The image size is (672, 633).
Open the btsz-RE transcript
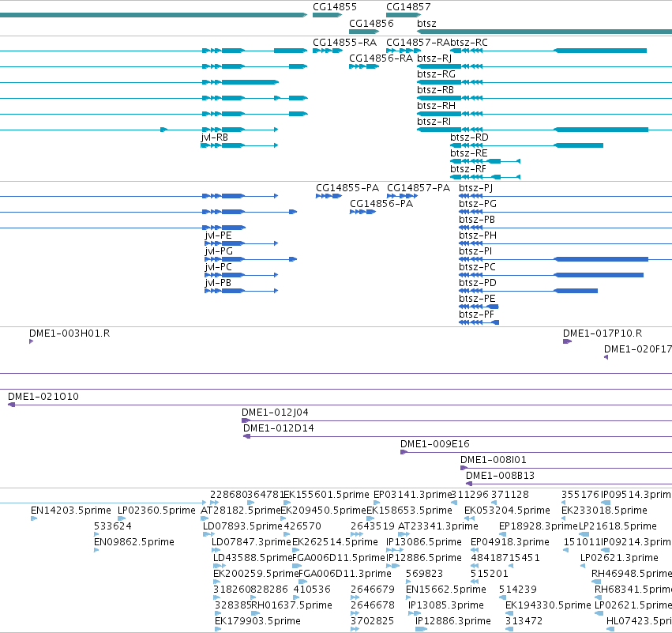pos(485,161)
